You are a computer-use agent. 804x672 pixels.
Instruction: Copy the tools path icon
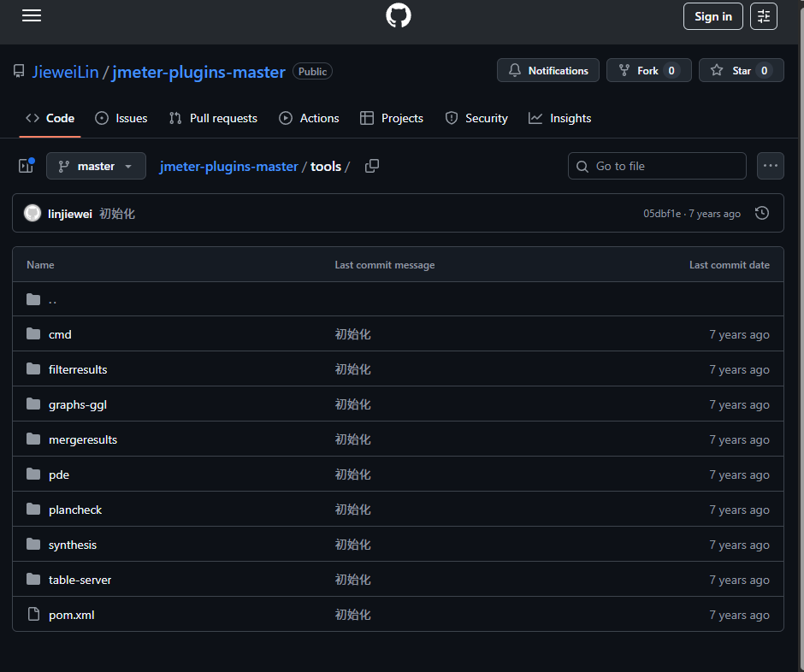[x=372, y=166]
